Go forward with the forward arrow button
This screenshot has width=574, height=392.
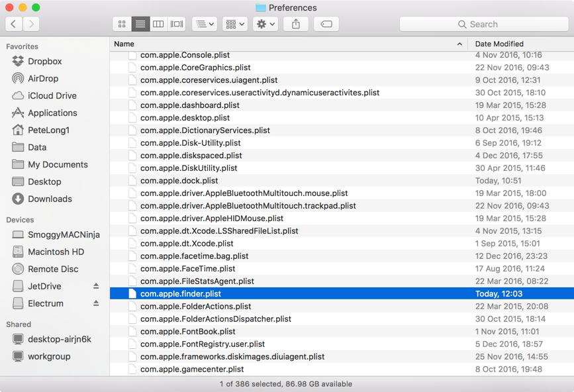click(31, 24)
